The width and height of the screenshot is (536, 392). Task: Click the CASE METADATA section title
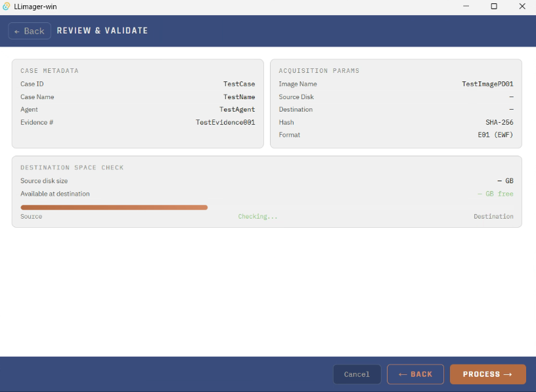pyautogui.click(x=49, y=71)
